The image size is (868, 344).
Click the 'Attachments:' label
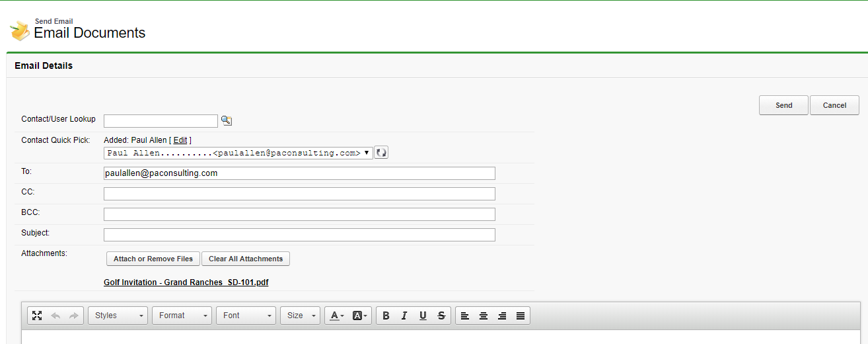click(x=44, y=253)
